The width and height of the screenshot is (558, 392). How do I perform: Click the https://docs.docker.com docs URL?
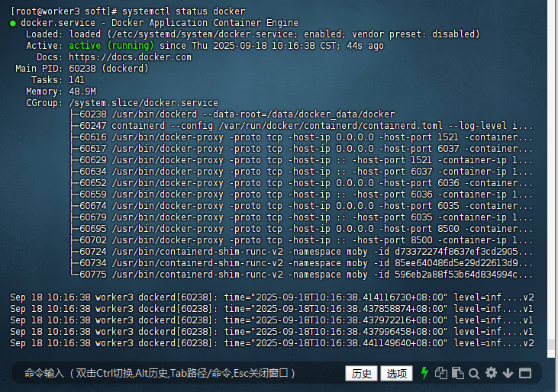(130, 57)
